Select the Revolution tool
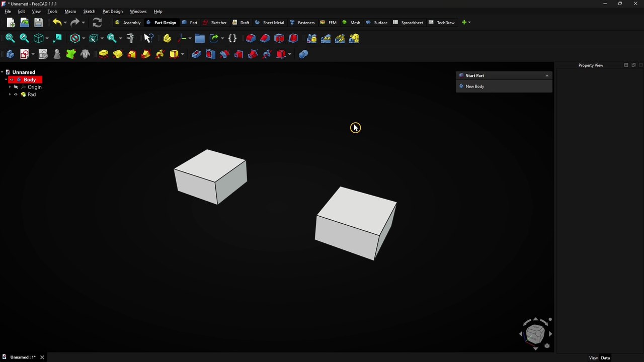Image resolution: width=644 pixels, height=362 pixels. [x=117, y=54]
